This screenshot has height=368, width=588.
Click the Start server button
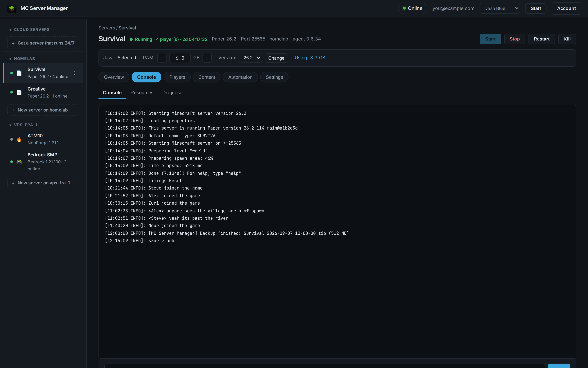coord(490,39)
